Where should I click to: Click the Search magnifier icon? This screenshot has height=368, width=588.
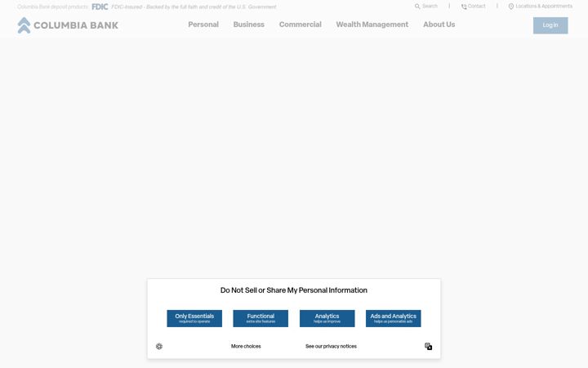point(417,7)
